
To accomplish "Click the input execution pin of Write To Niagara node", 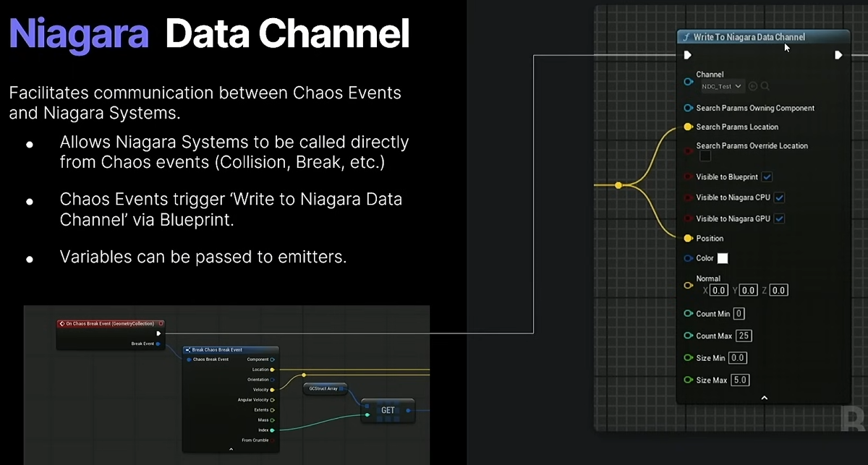I will coord(688,55).
